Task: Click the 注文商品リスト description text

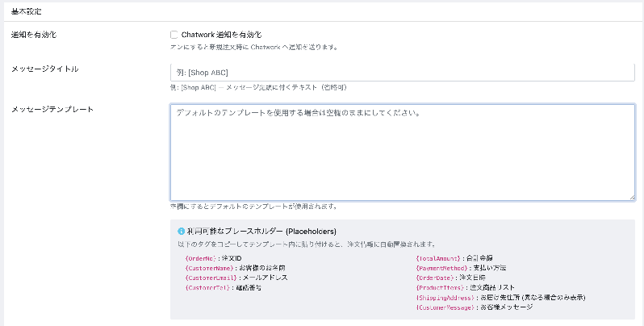Action: click(x=492, y=288)
